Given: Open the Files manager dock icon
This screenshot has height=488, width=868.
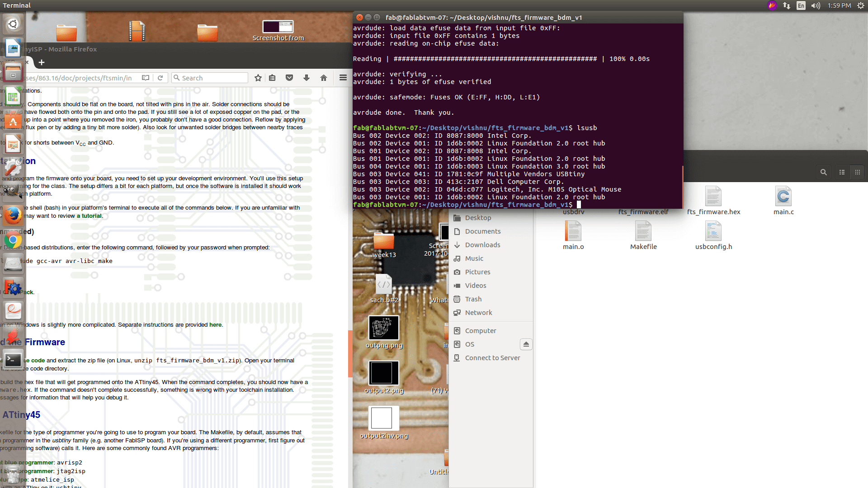Looking at the screenshot, I should click(x=13, y=72).
